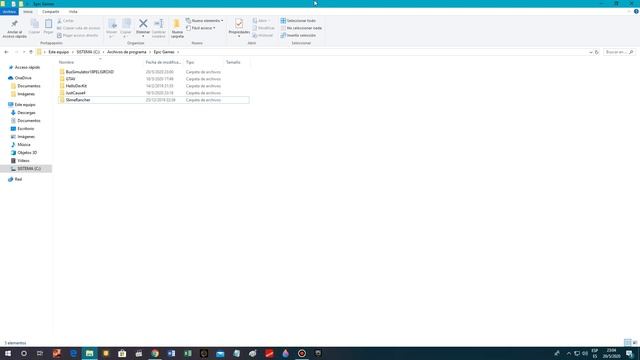Viewport: 640px width, 360px height.
Task: Click the Mover a ribbon icon
Action: pyautogui.click(x=112, y=24)
